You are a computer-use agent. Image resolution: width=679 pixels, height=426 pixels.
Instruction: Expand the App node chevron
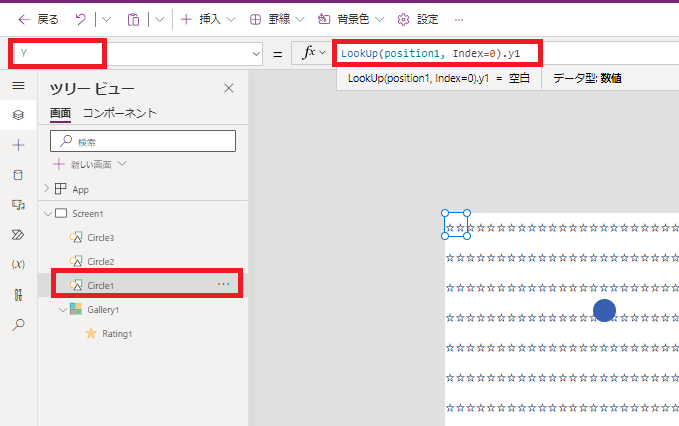(47, 189)
